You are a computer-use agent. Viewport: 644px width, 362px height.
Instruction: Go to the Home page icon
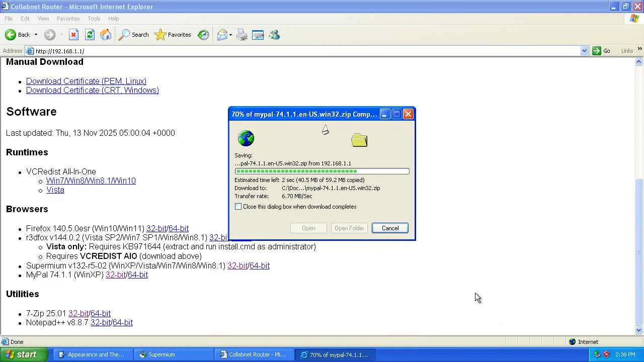pos(106,35)
